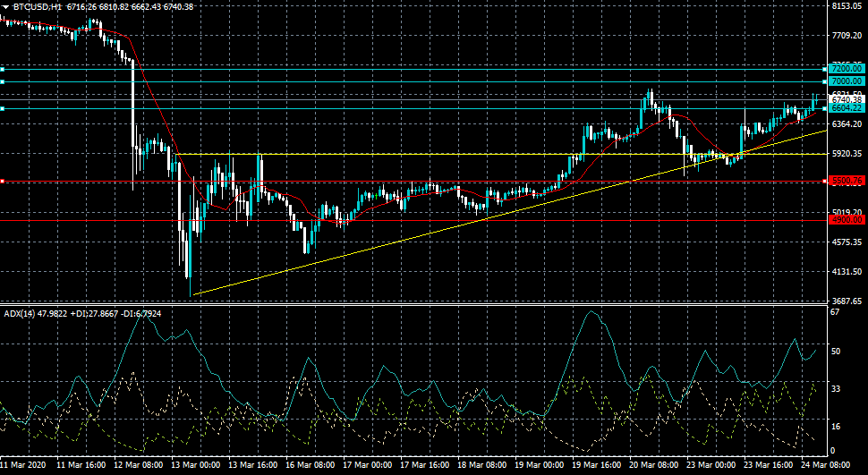
Task: Click the 24 Mar 08:00 time label
Action: click(x=827, y=465)
